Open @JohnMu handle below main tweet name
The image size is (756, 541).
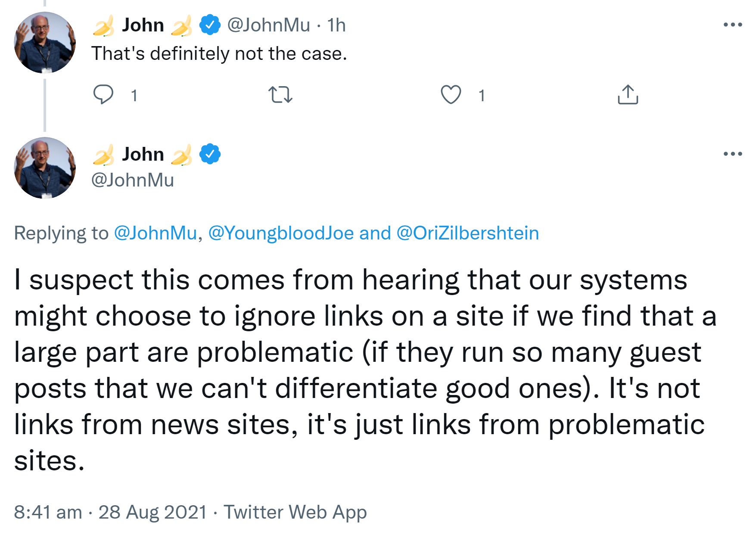coord(133,180)
